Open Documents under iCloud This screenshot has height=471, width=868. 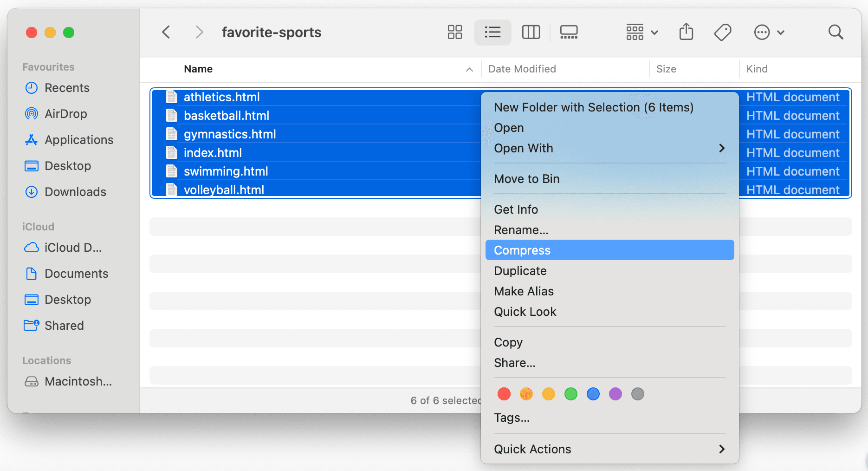[x=66, y=274]
